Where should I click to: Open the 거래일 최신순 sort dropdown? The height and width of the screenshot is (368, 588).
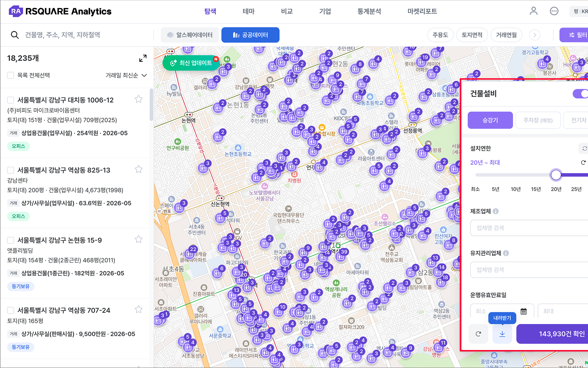pos(126,75)
